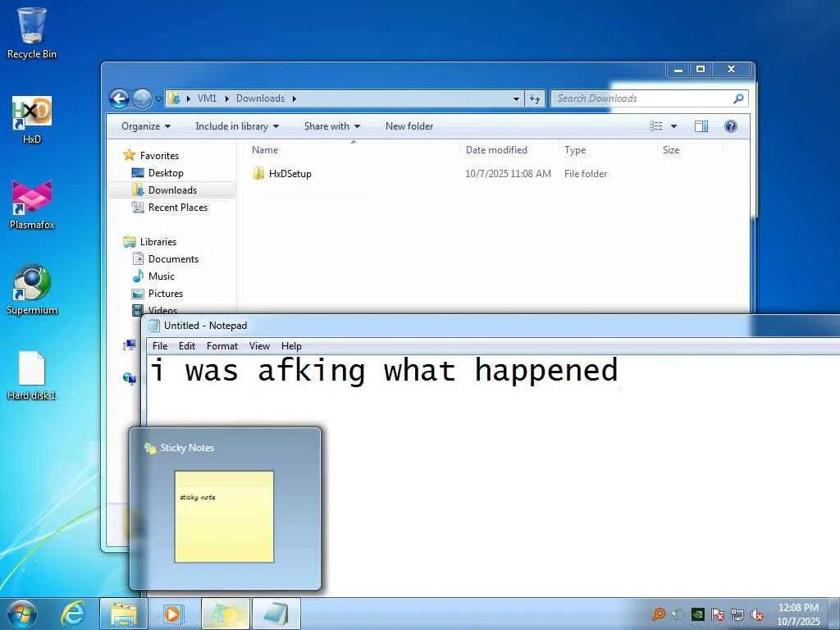Switch to the Notepad taskbar button

(276, 614)
